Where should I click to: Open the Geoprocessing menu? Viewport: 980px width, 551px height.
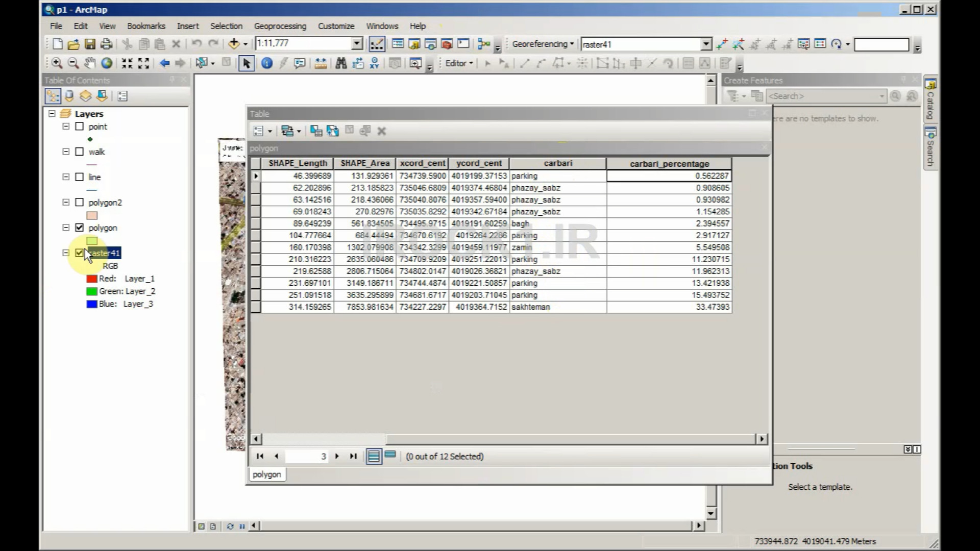click(x=280, y=26)
